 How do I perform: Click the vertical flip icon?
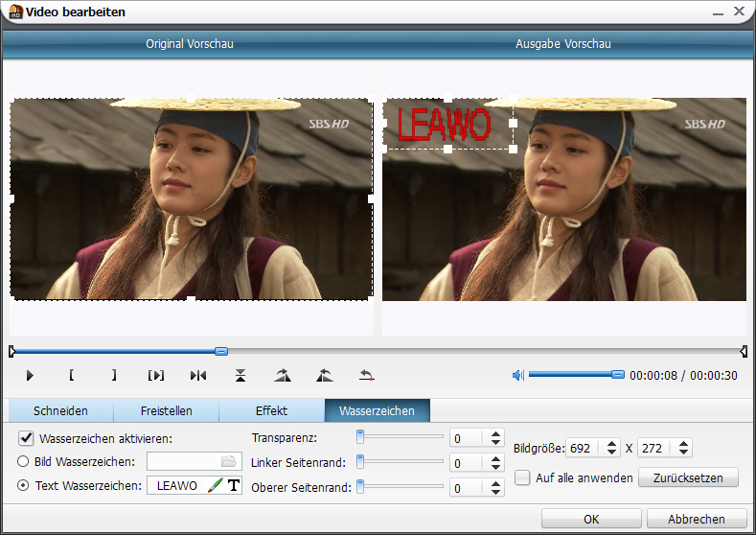tap(241, 375)
